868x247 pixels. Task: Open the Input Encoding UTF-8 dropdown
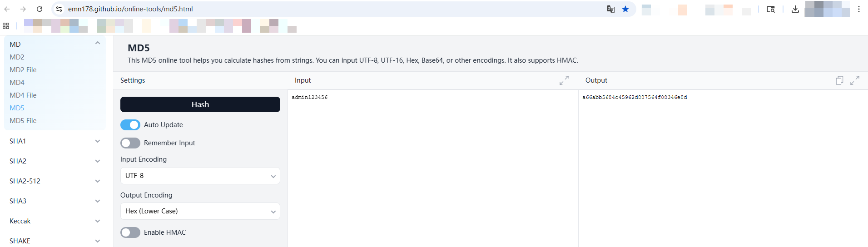pyautogui.click(x=200, y=176)
